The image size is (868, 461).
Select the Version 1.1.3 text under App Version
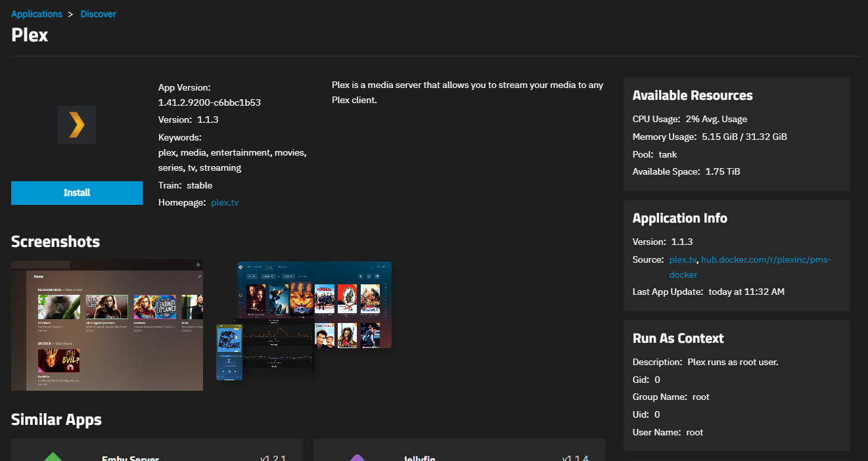pos(189,120)
